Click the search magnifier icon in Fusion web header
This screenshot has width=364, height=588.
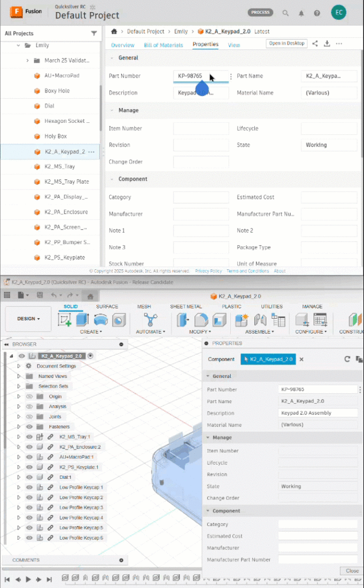pos(286,13)
